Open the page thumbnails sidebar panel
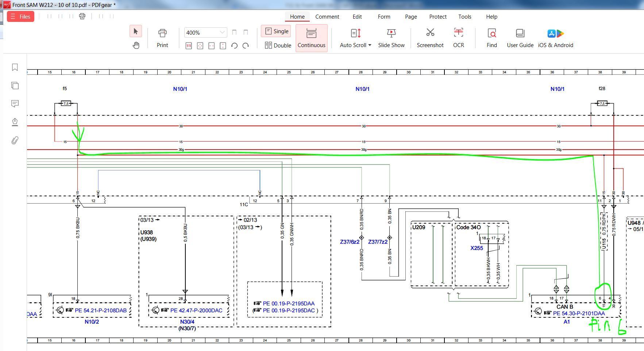The height and width of the screenshot is (351, 644). coord(15,86)
